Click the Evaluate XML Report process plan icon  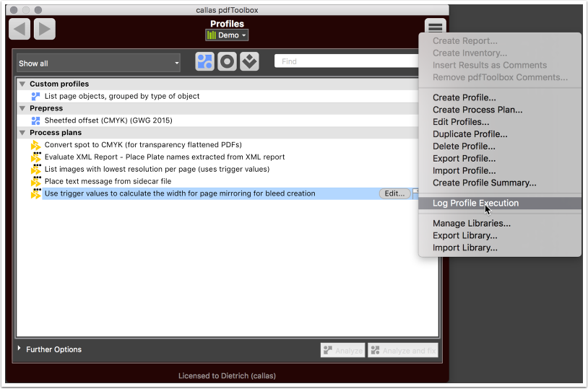tap(35, 157)
